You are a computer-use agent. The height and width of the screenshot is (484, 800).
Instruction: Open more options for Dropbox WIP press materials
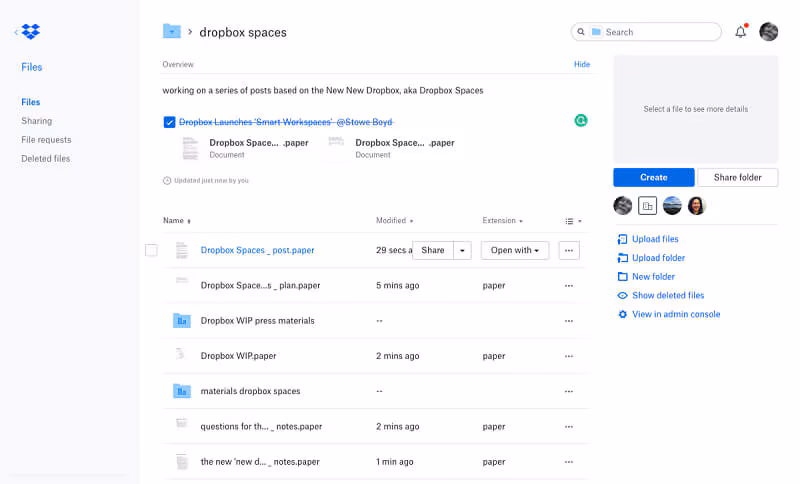(x=569, y=321)
